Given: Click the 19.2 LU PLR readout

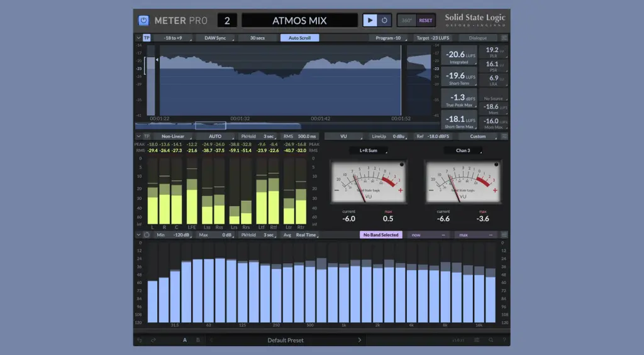Looking at the screenshot, I should coord(493,52).
